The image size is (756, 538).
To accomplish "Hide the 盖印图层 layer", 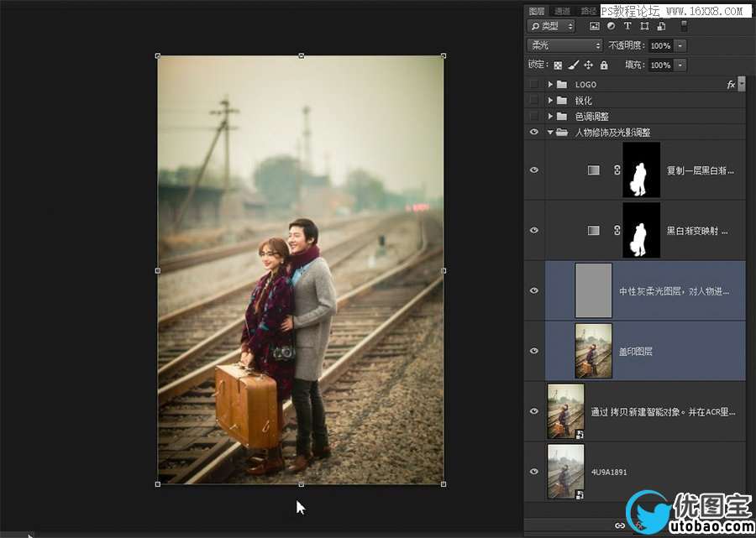I will (x=534, y=351).
